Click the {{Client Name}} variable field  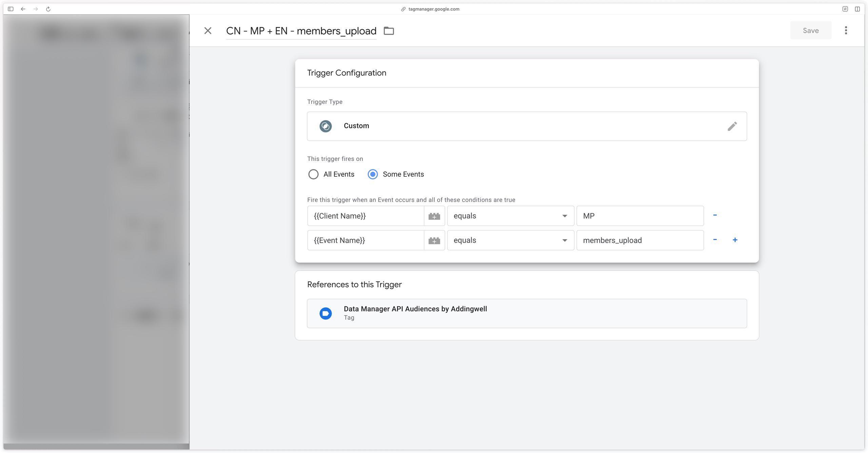tap(366, 216)
